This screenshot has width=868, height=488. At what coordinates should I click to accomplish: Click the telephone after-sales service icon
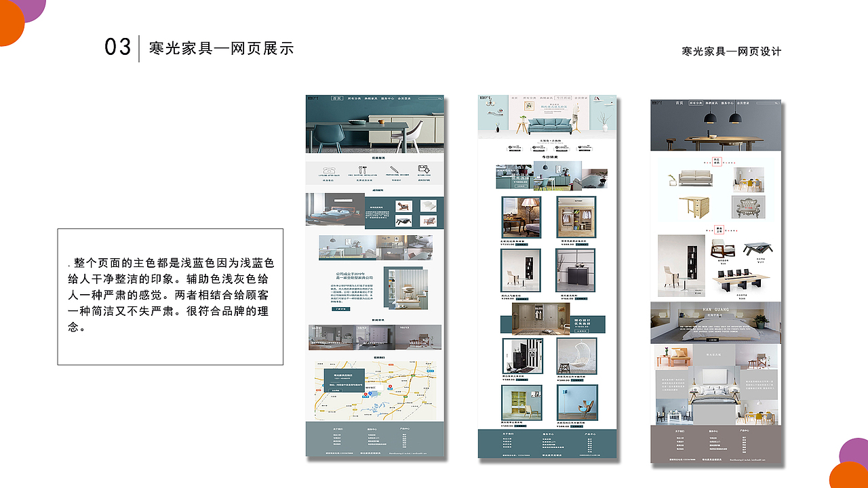(x=329, y=170)
